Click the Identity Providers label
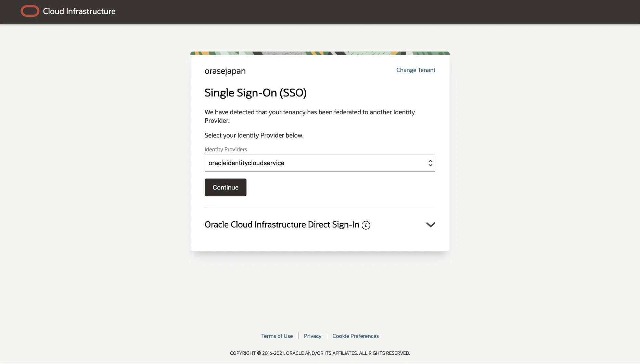Screen dimensions: 640x364 coord(226,149)
